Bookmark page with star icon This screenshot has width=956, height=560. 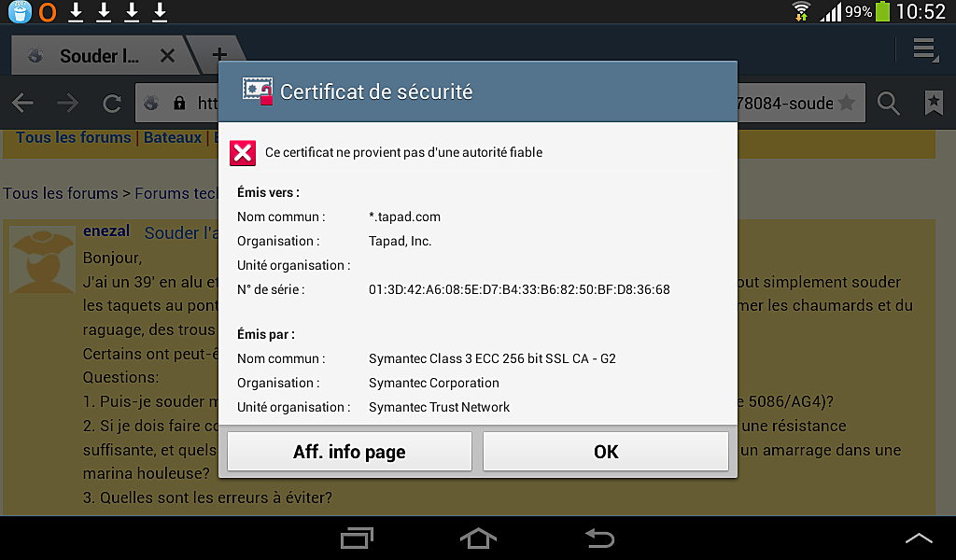(846, 103)
